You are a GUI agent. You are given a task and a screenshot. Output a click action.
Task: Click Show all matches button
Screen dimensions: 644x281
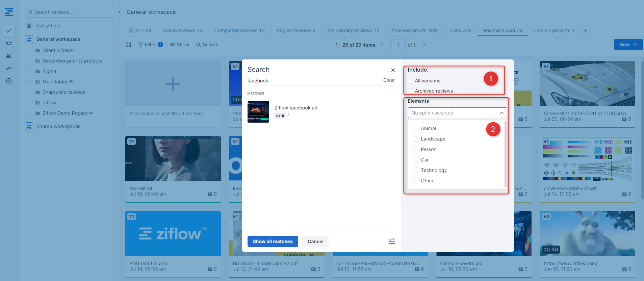273,241
